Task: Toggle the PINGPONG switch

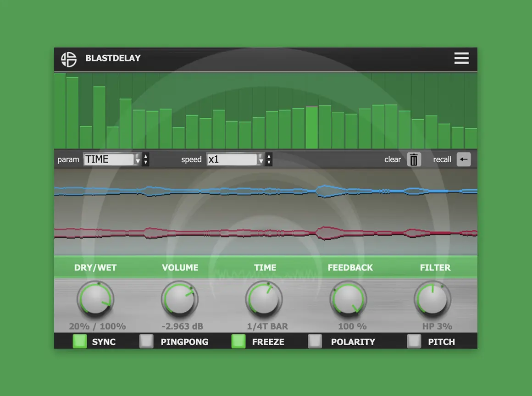Action: (147, 341)
